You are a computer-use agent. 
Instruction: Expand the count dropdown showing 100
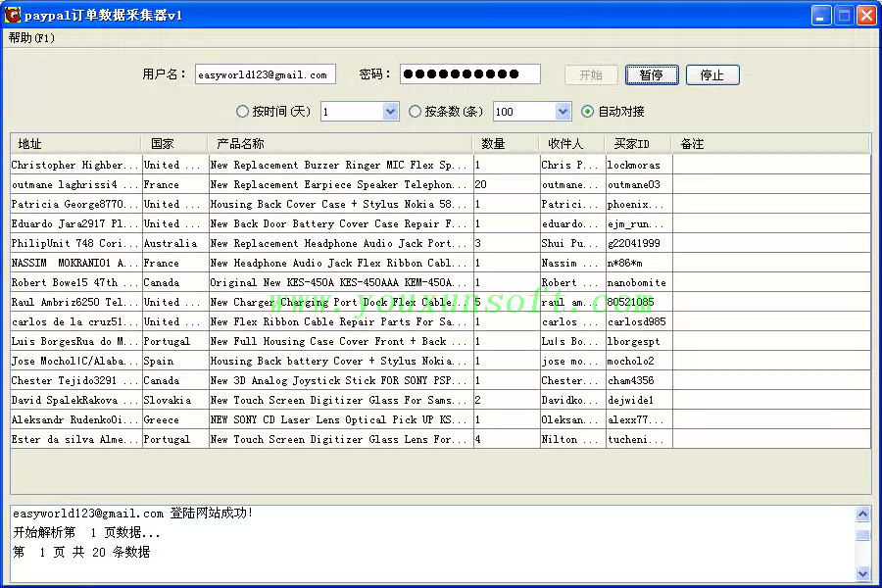pos(563,112)
